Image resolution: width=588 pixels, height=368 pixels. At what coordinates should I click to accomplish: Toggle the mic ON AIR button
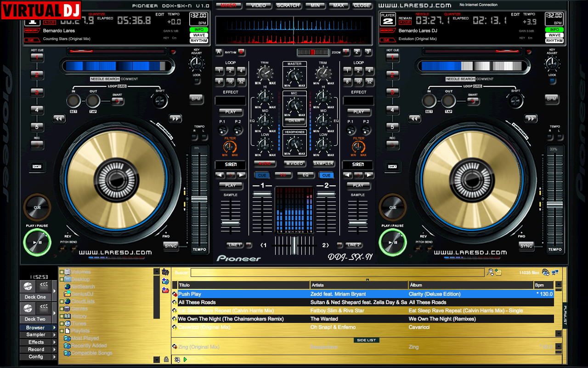[x=294, y=121]
